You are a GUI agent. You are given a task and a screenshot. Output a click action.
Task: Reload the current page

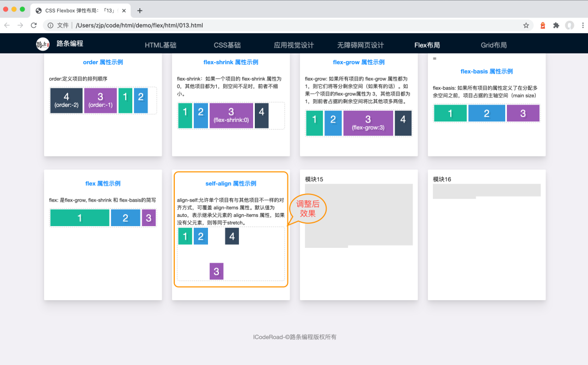pos(34,25)
